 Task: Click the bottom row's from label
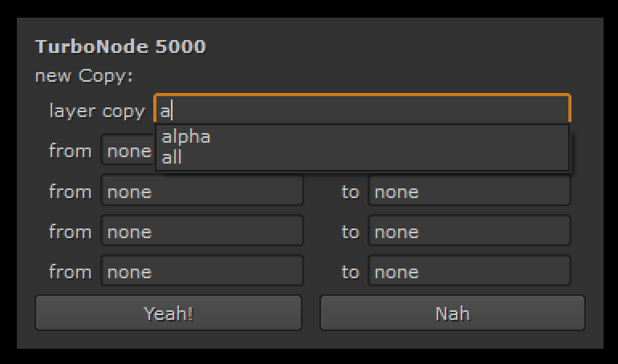point(70,272)
